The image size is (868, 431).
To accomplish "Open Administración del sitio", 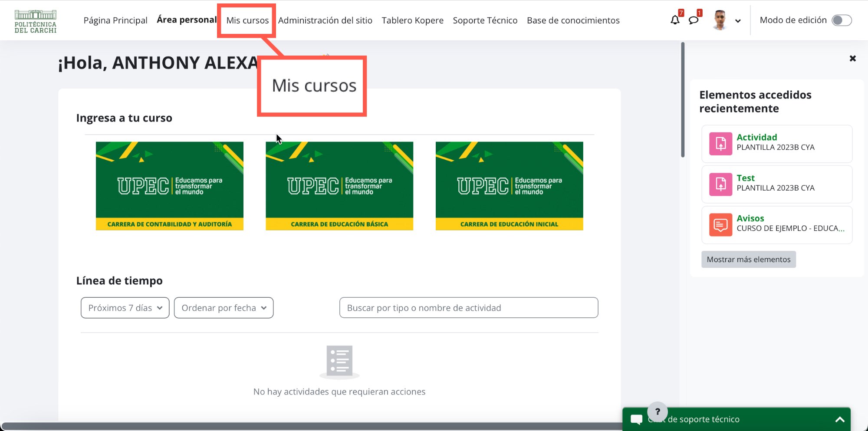I will [x=325, y=20].
